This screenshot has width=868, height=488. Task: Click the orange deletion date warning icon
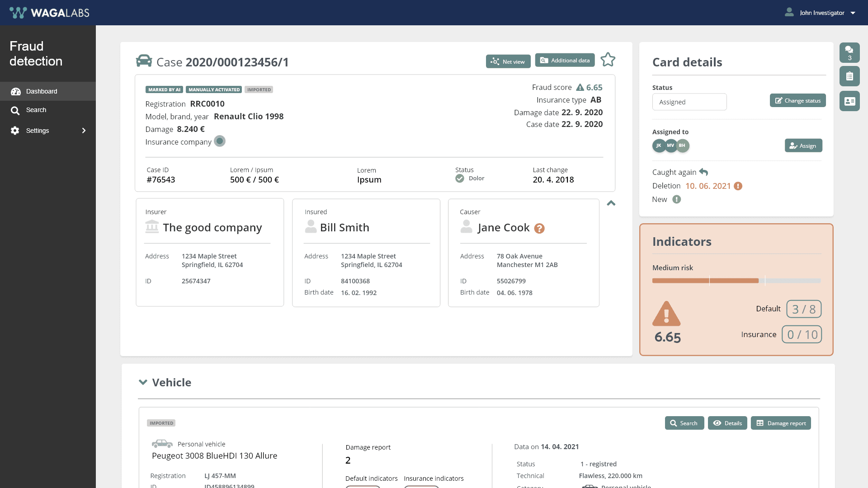pyautogui.click(x=738, y=186)
